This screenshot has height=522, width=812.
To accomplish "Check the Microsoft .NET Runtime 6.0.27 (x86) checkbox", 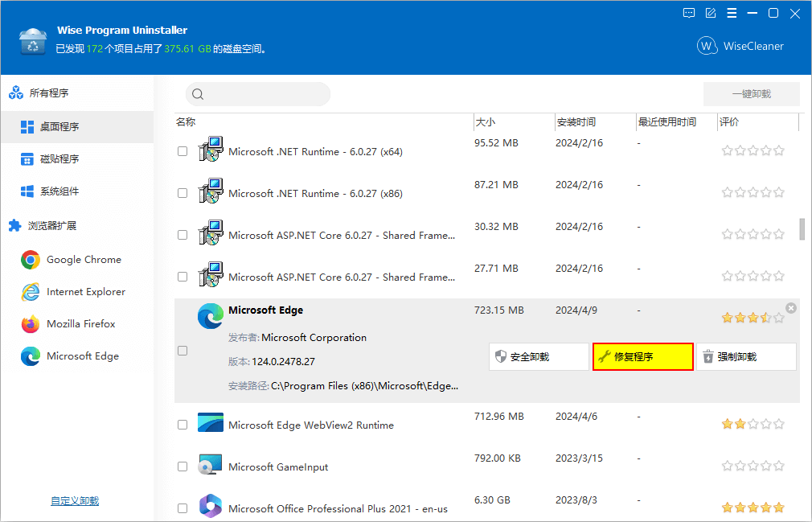I will pos(182,193).
